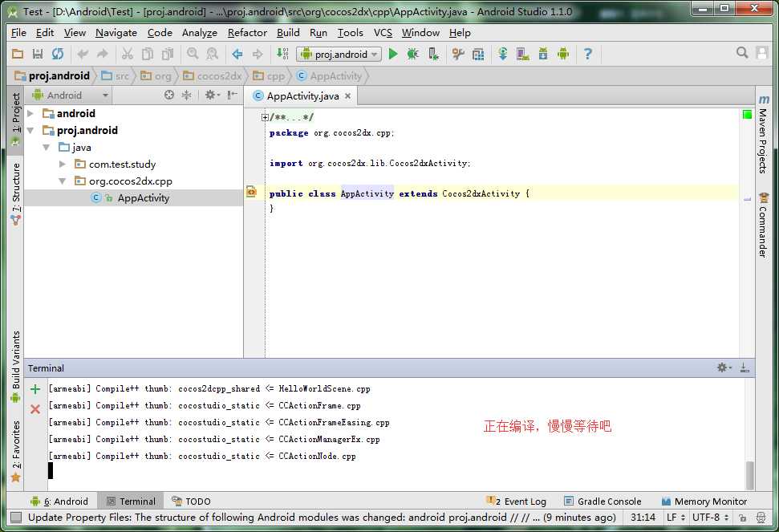Open the UTF-8 encoding selector
779x532 pixels.
click(x=711, y=518)
